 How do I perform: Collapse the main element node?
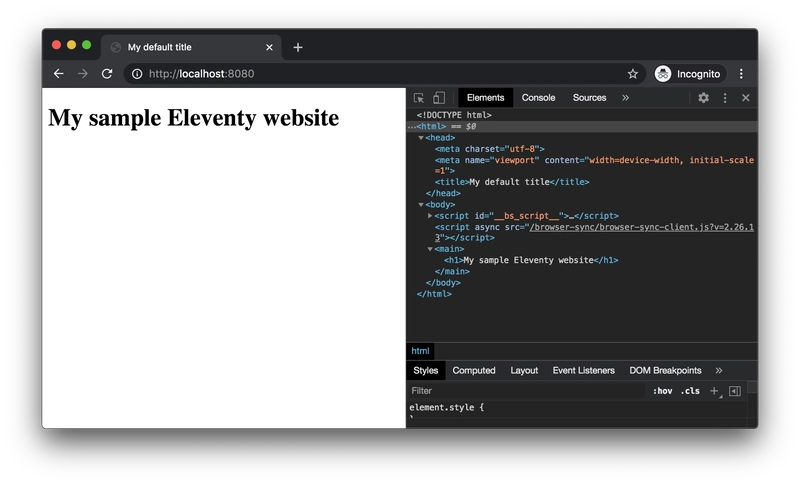(430, 249)
